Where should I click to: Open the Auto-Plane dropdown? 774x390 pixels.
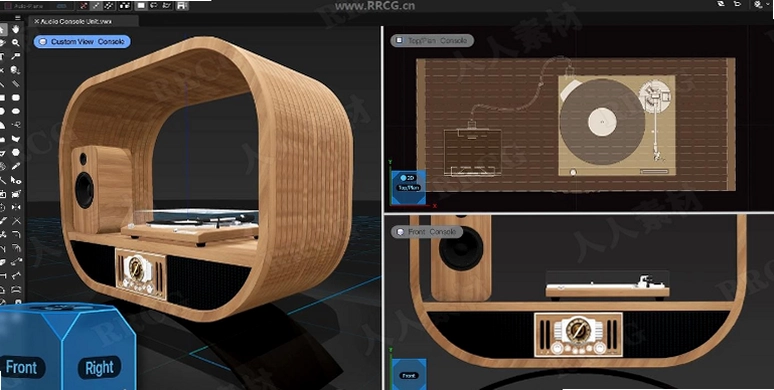37,6
